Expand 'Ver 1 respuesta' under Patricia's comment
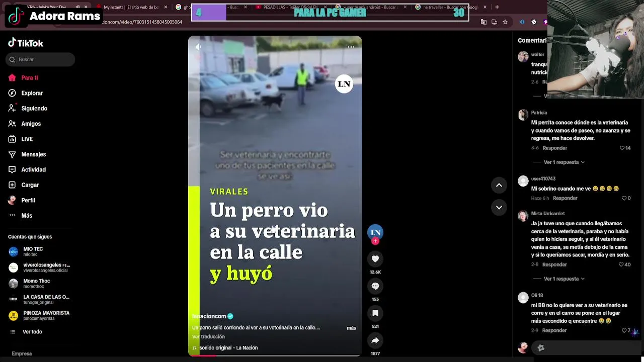Viewport: 644px width, 362px height. coord(564,162)
